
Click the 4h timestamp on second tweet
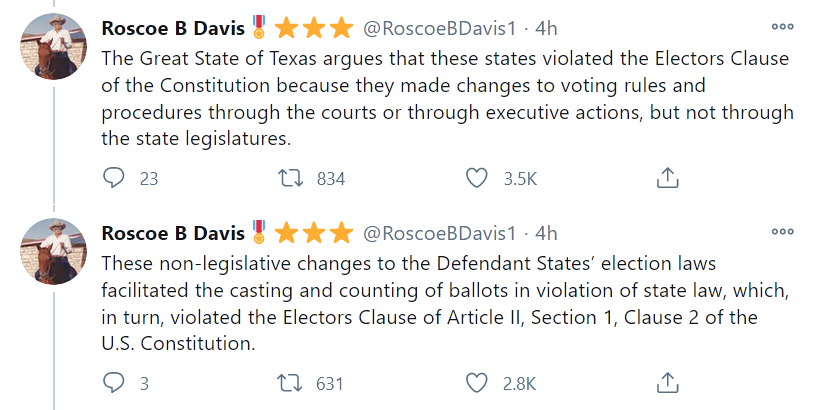(x=547, y=233)
